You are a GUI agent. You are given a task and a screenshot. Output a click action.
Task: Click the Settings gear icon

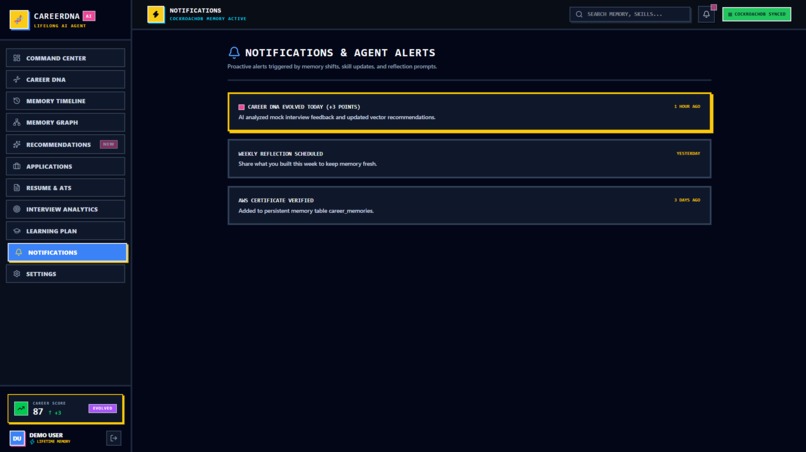(x=17, y=274)
